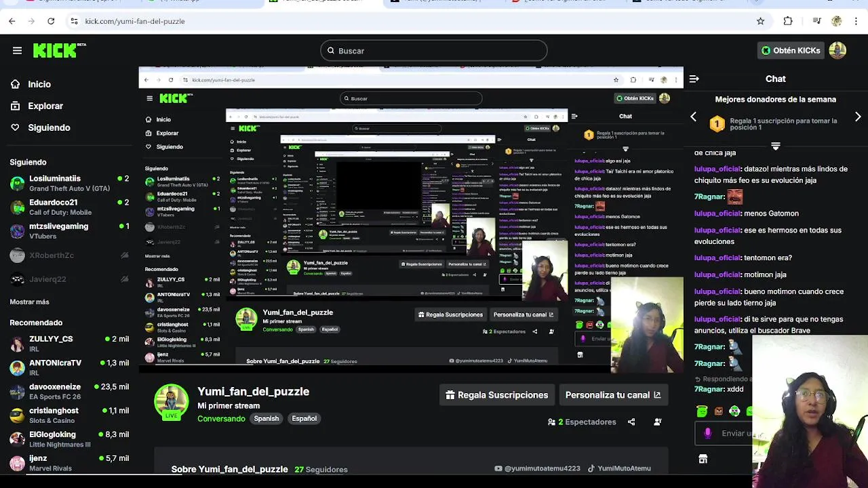
Task: Open offline channel Javierq22
Action: [x=69, y=279]
